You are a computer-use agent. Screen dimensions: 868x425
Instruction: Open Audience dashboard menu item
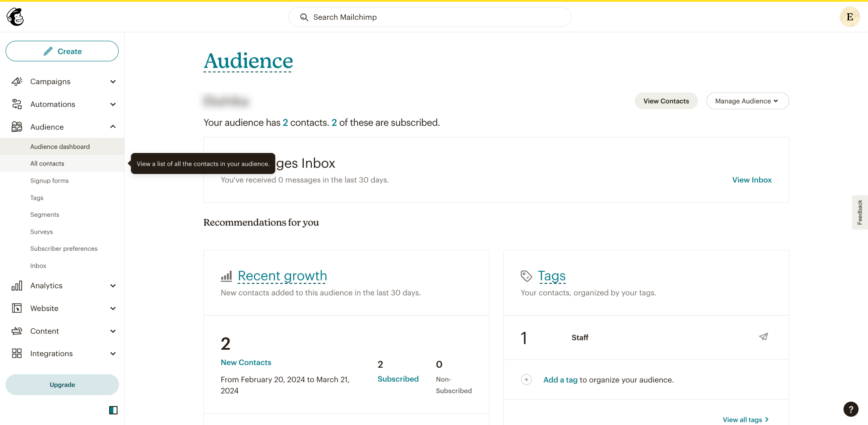pyautogui.click(x=62, y=147)
